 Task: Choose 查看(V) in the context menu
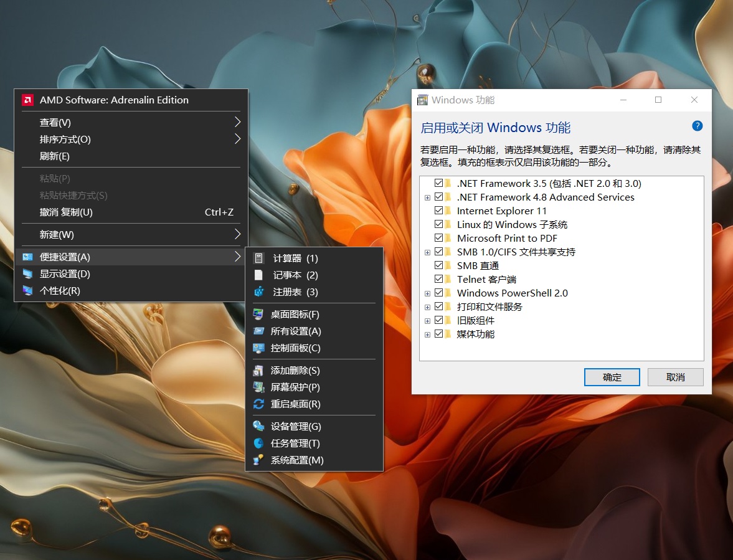click(131, 123)
